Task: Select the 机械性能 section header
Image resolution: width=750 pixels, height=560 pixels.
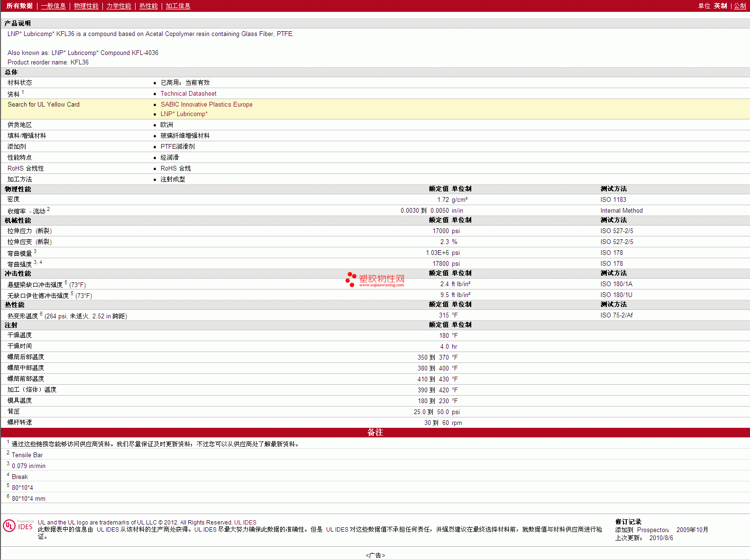Action: pos(18,221)
